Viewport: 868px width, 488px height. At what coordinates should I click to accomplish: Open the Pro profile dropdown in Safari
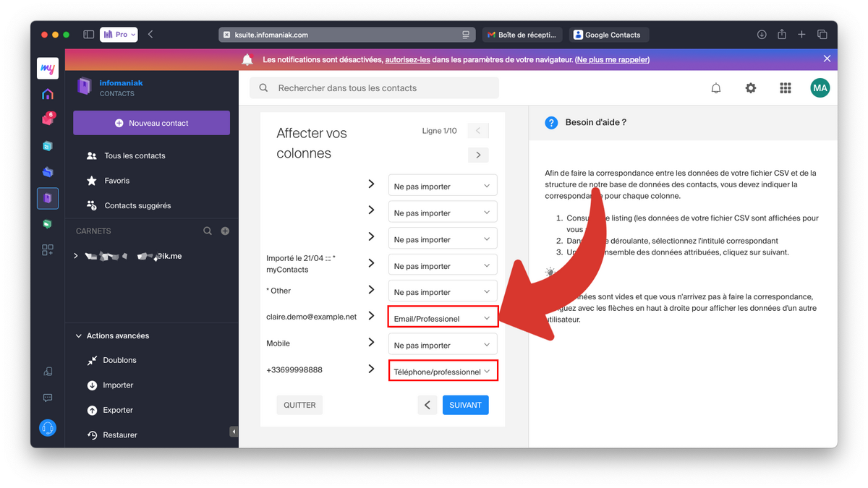pyautogui.click(x=119, y=34)
